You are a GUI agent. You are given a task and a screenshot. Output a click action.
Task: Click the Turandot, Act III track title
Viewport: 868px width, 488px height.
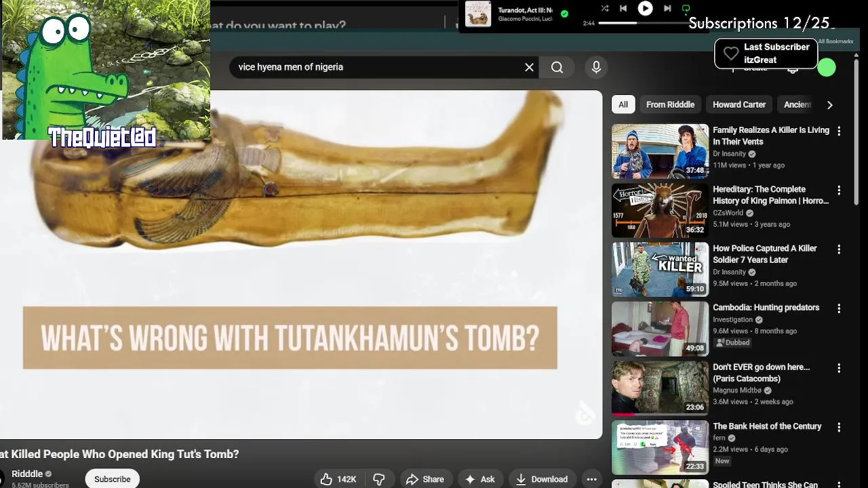(x=526, y=10)
